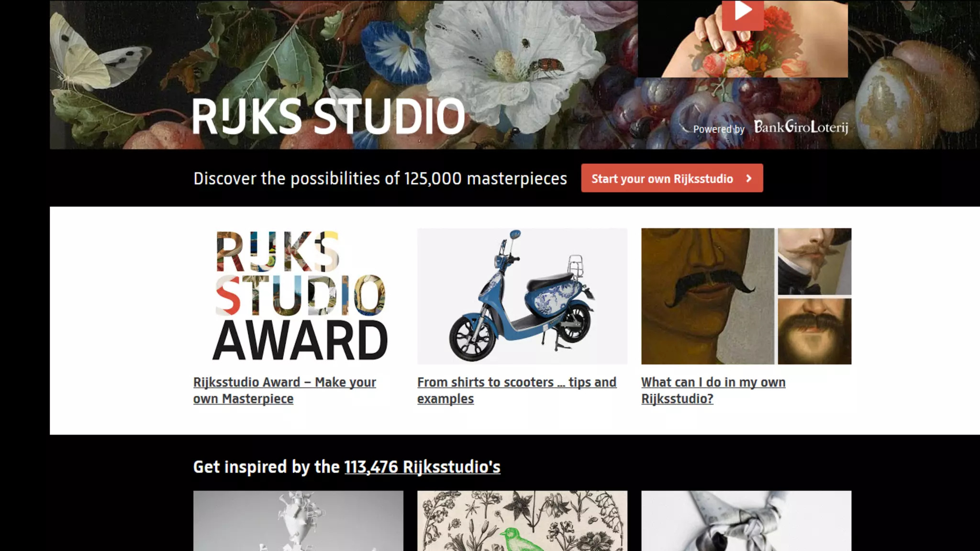The image size is (980, 551).
Task: Click the bottom bearded portrait thumbnail
Action: tap(814, 331)
